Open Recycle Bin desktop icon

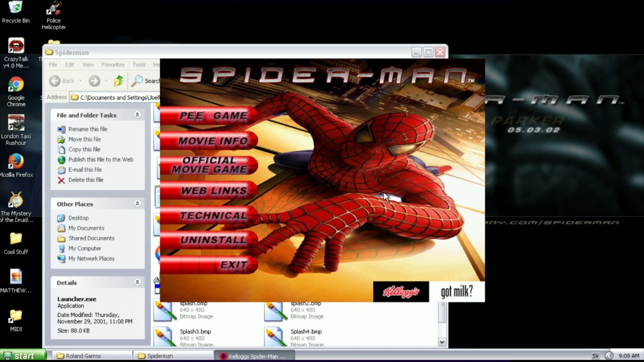[16, 13]
